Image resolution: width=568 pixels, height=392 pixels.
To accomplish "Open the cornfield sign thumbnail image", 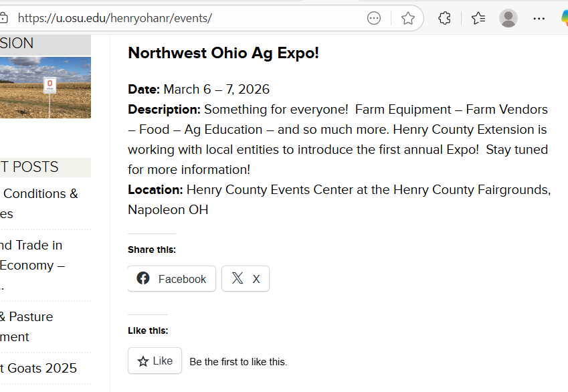I will (x=45, y=88).
